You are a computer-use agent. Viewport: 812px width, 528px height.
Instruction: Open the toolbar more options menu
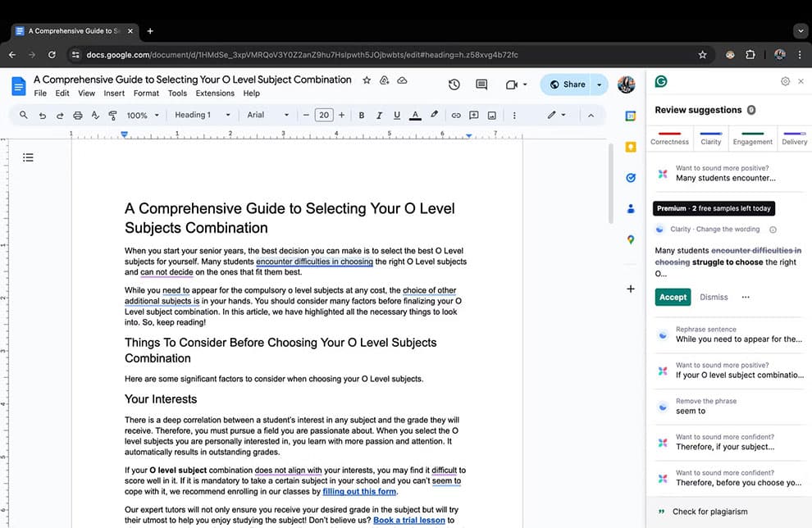coord(514,116)
